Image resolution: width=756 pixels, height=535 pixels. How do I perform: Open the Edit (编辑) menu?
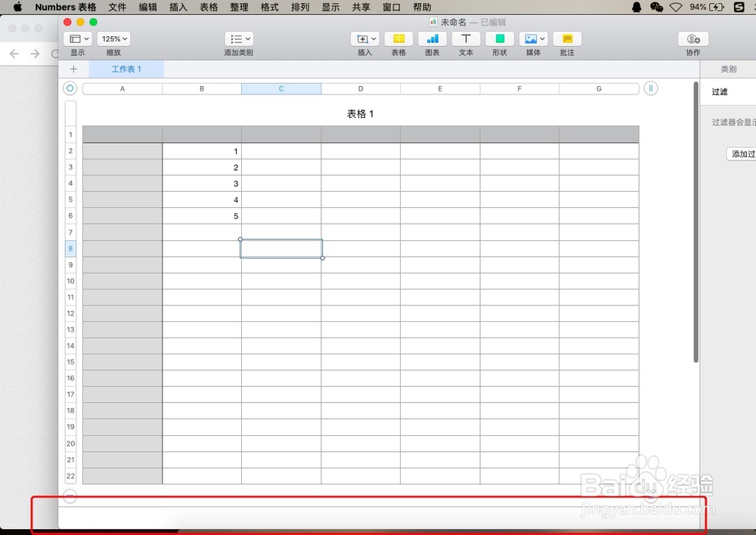point(147,8)
